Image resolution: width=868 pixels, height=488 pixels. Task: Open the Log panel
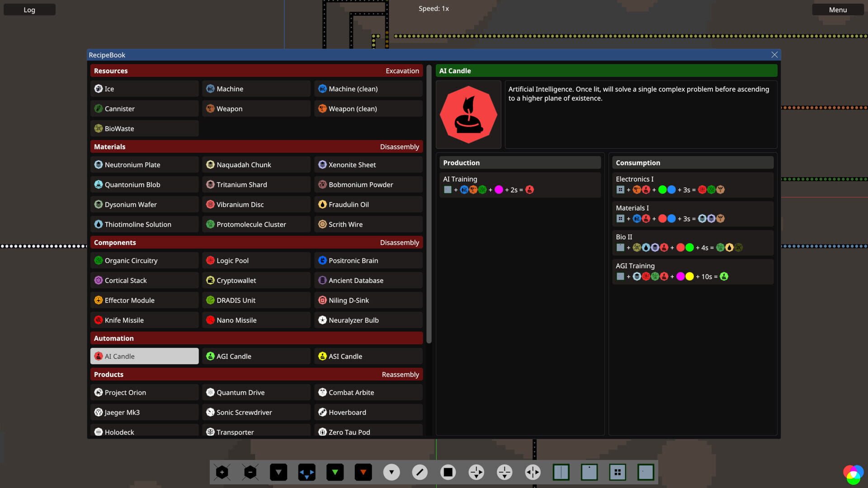coord(29,9)
